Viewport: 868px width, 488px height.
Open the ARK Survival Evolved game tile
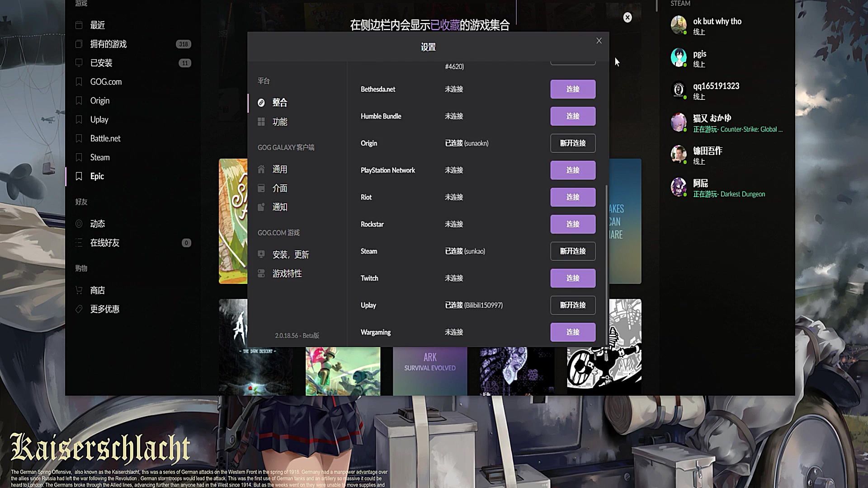coord(430,371)
